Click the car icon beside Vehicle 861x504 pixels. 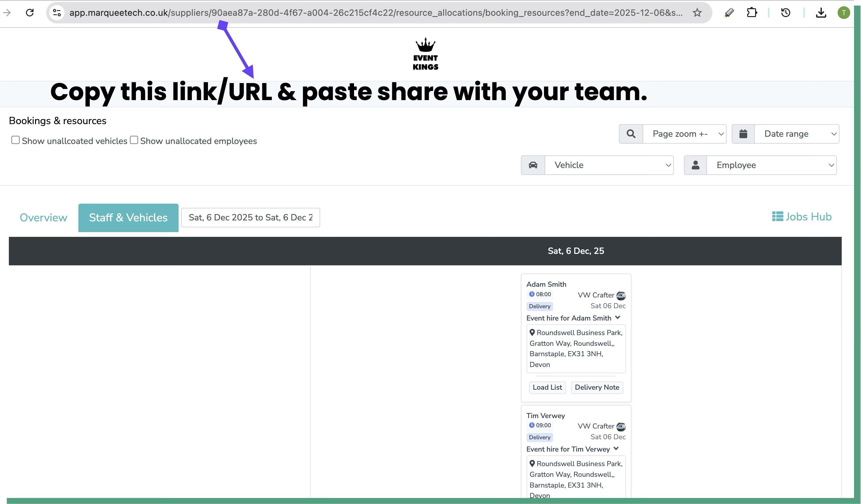pyautogui.click(x=533, y=165)
